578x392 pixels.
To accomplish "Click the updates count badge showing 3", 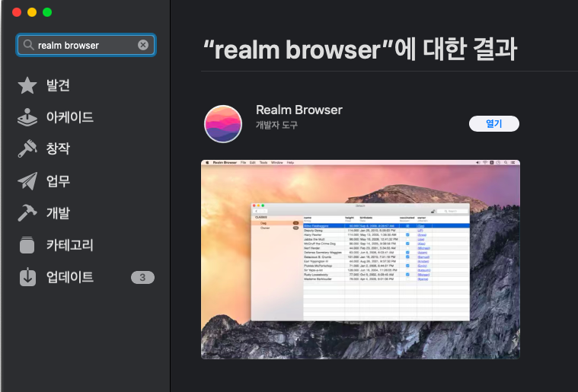I will point(142,277).
